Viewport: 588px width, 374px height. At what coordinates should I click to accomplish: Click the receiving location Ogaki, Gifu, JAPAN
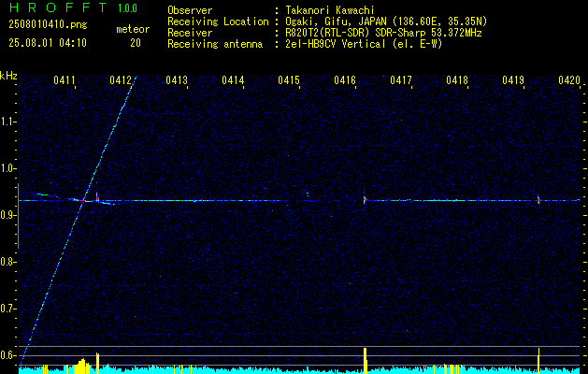point(336,22)
